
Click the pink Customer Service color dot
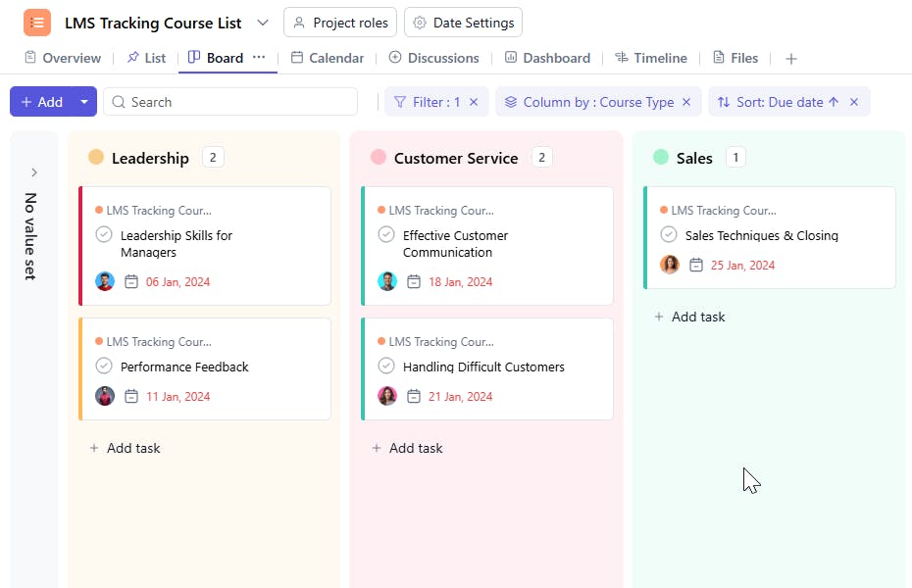click(378, 158)
